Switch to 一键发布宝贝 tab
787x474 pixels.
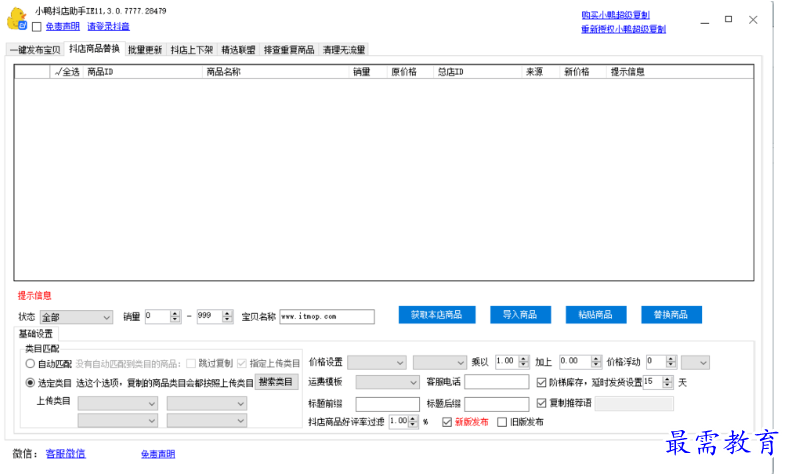(35, 50)
